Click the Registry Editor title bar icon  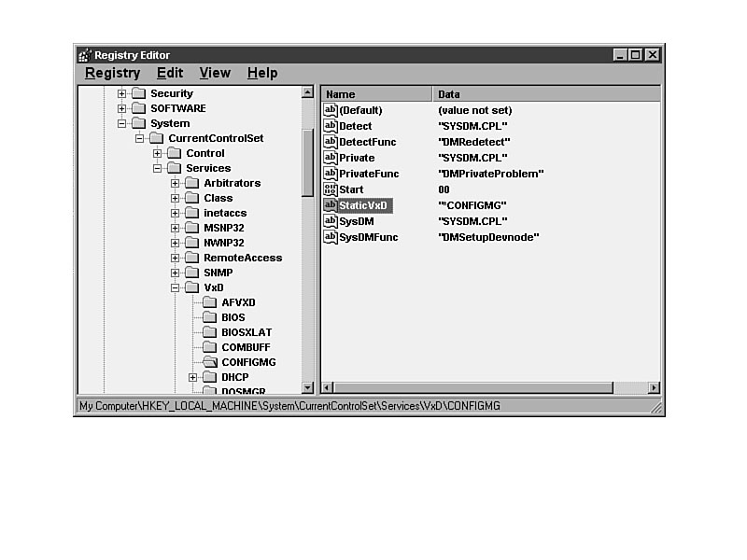pos(85,55)
